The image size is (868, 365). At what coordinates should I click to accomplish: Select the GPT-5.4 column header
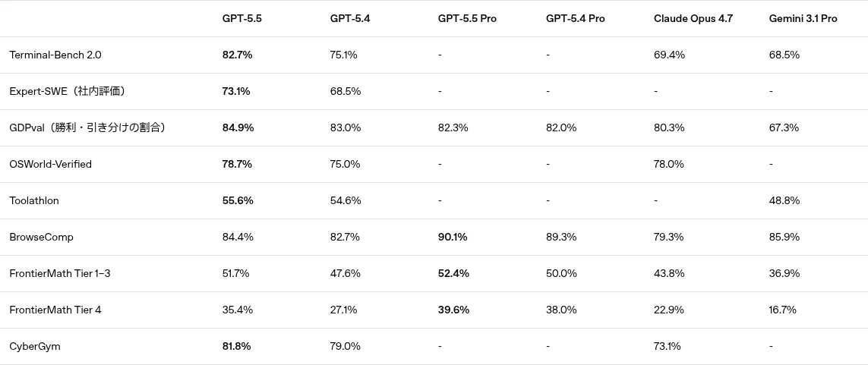[350, 18]
